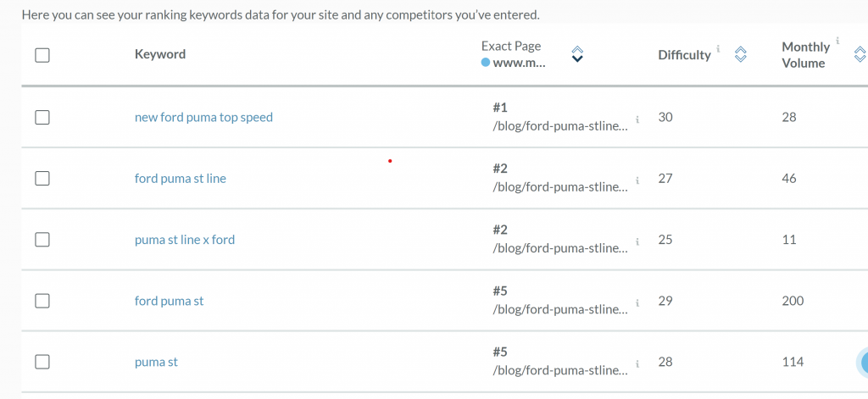This screenshot has width=868, height=399.
Task: Sort by Exact Page column arrows
Action: pos(577,54)
